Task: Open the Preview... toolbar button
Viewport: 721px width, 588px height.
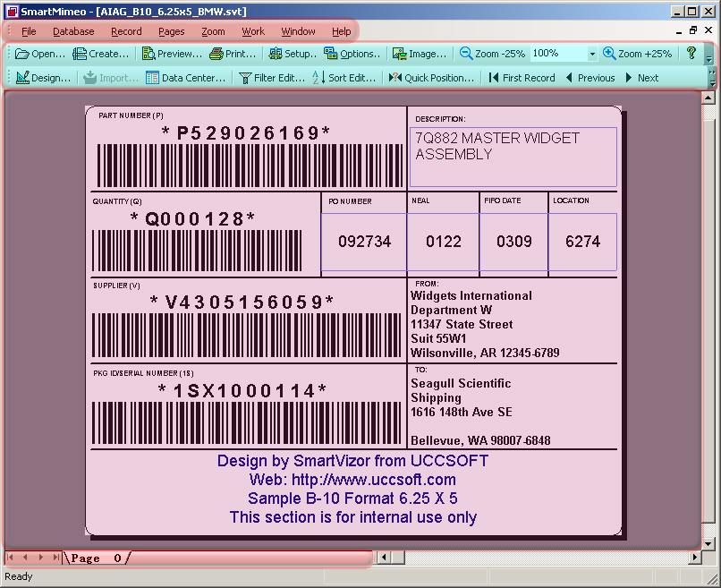Action: (x=172, y=54)
